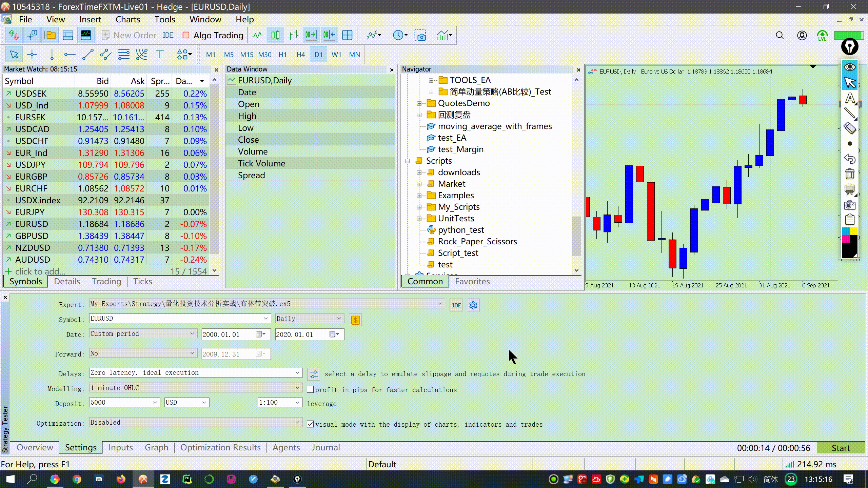Open the Delays zero latency dropdown
This screenshot has height=488, width=868.
coord(196,373)
